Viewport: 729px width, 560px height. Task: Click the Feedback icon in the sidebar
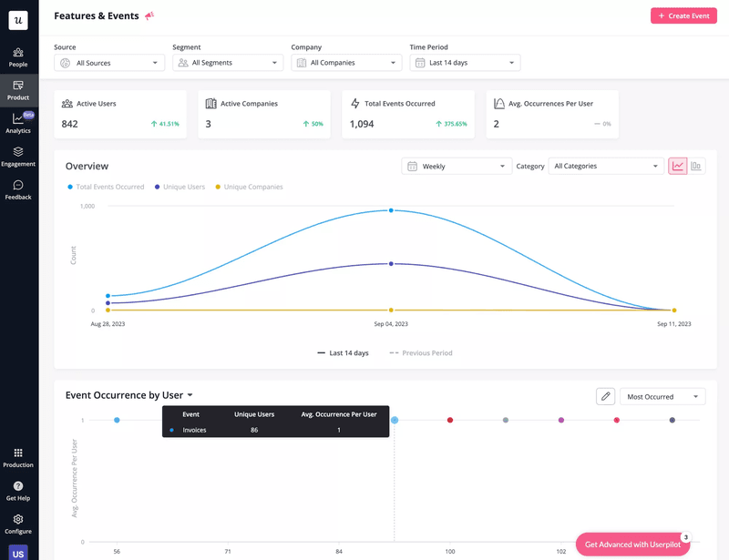(17, 189)
